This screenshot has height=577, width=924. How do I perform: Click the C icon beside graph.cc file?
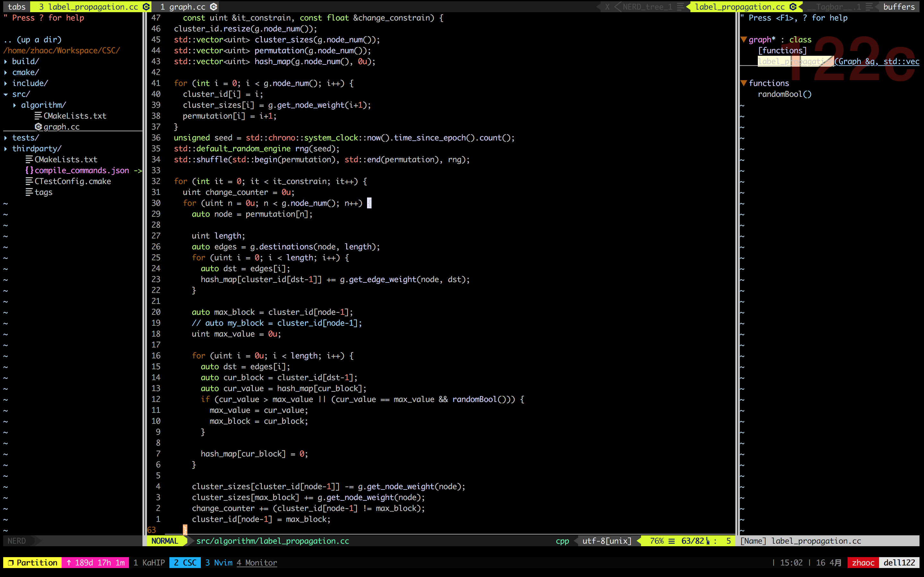(38, 127)
